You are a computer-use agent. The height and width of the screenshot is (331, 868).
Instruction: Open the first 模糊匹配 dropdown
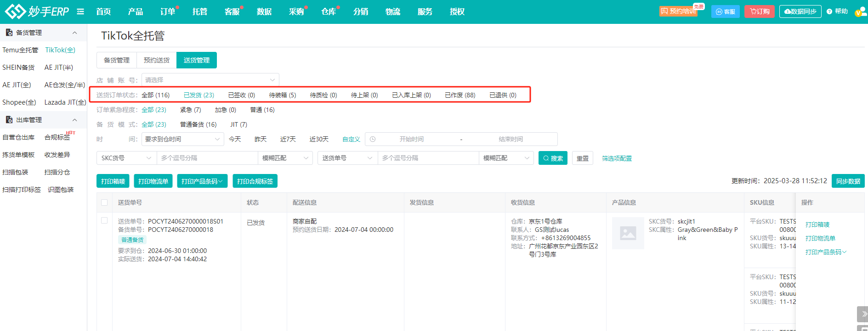pyautogui.click(x=285, y=158)
